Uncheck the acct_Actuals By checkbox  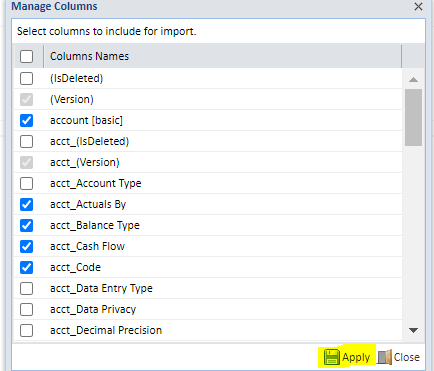(26, 204)
